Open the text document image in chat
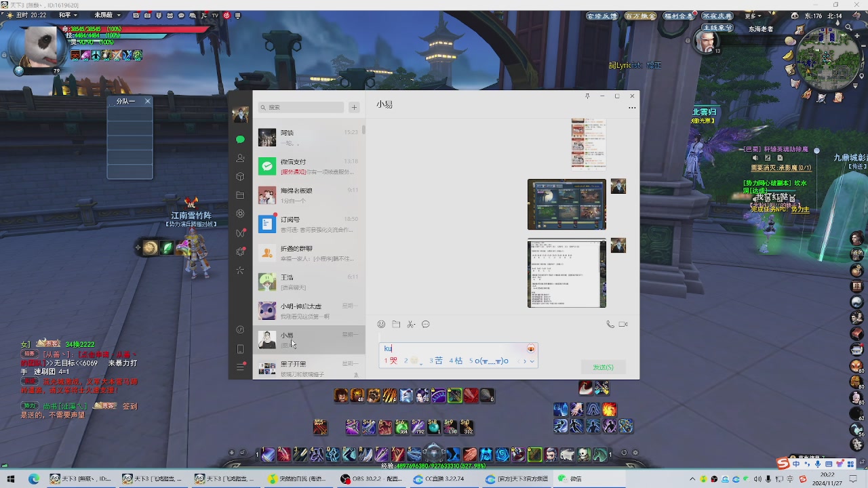 [567, 273]
